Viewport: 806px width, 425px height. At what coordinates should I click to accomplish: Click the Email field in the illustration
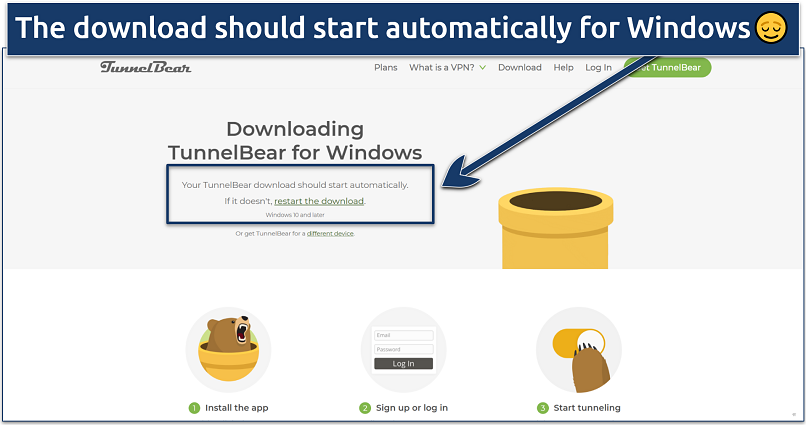[x=404, y=335]
